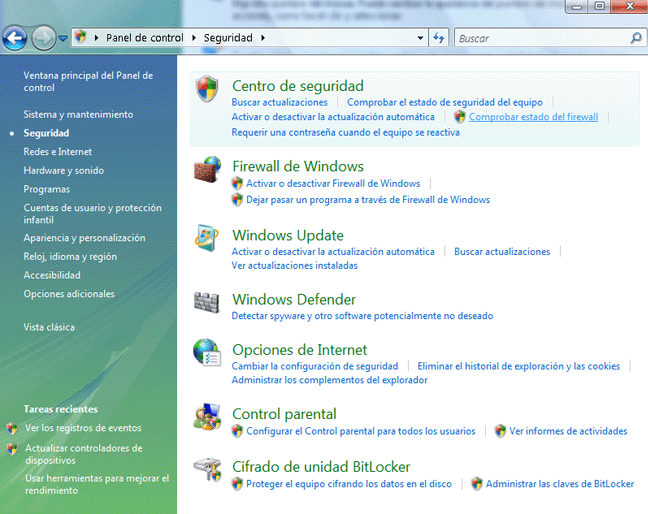Click the Control parental family icon
Viewport: 648px width, 514px height.
coord(207,417)
